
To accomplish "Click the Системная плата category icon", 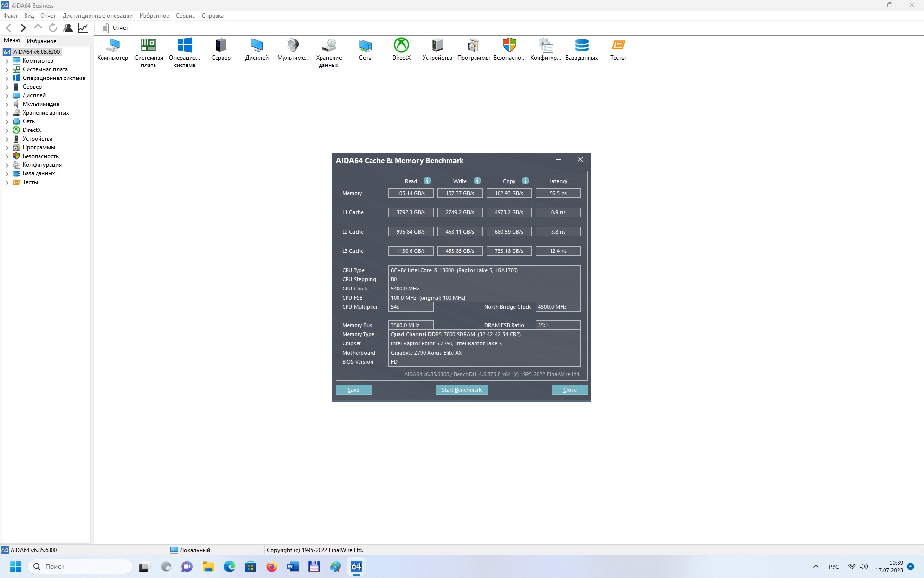I will point(148,45).
